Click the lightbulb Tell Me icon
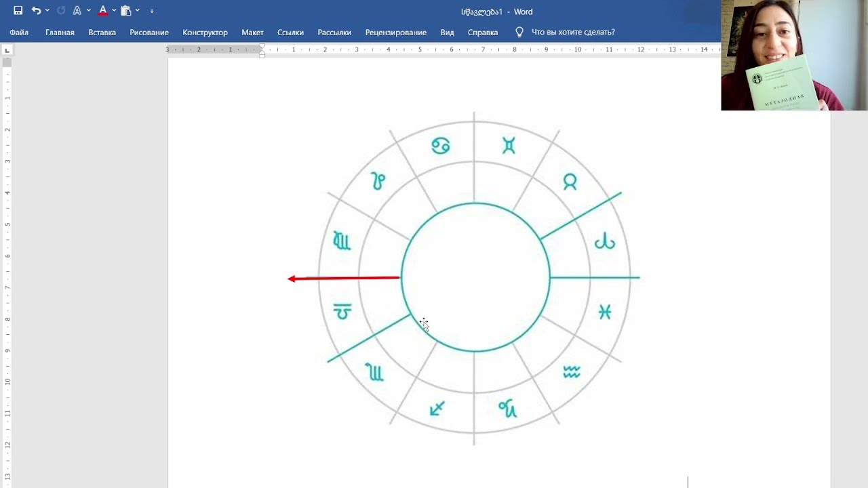This screenshot has width=868, height=488. (x=519, y=32)
